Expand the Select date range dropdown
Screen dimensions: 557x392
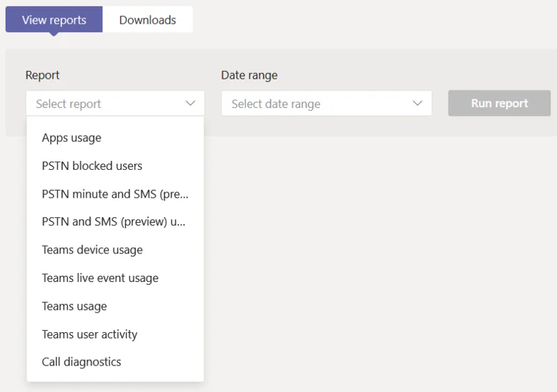tap(327, 104)
